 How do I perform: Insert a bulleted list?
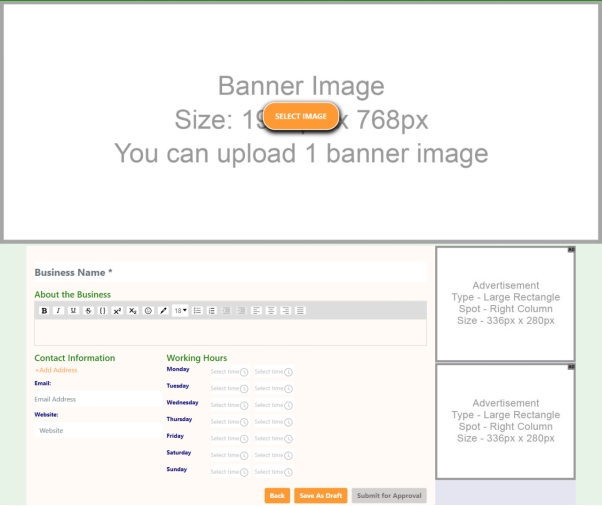coord(198,311)
